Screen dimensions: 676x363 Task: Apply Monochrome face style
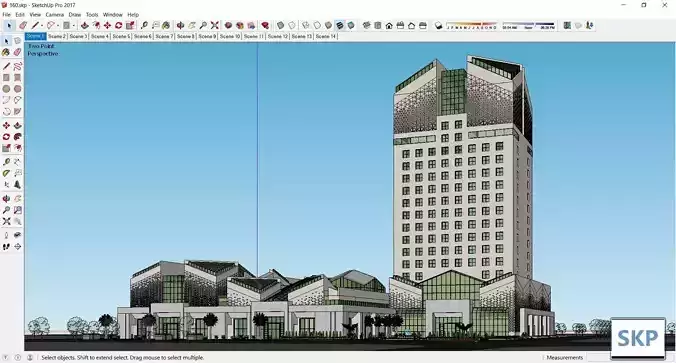[x=351, y=25]
